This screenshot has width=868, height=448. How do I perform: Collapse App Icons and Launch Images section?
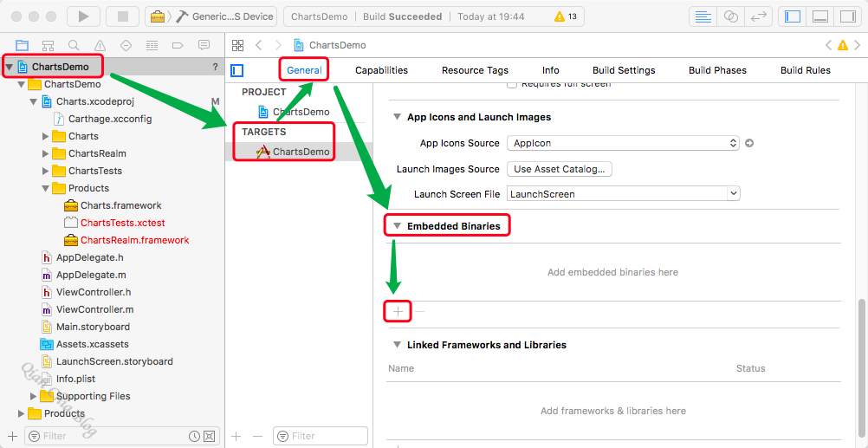397,117
